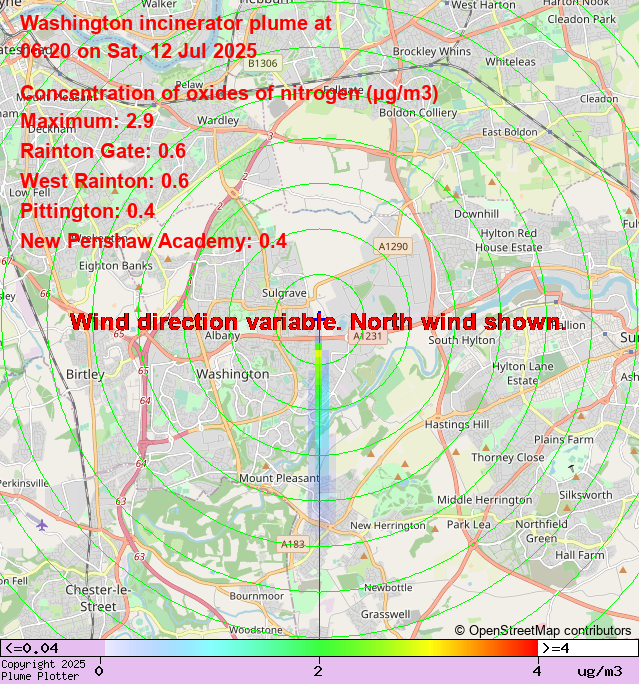
Task: Click the scale tick label '2'
Action: click(x=319, y=671)
